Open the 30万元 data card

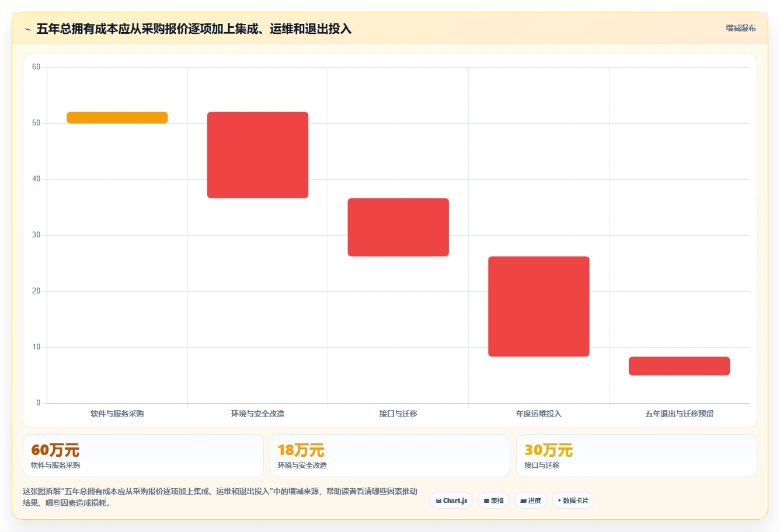click(x=636, y=456)
